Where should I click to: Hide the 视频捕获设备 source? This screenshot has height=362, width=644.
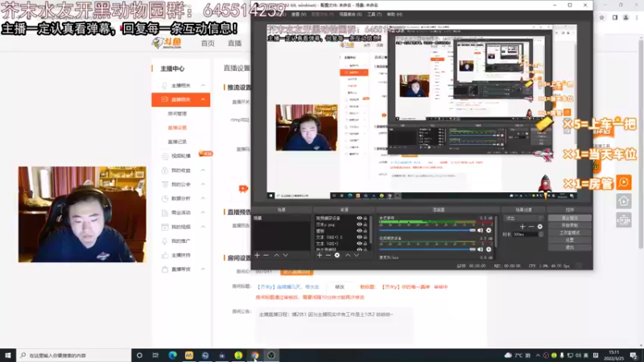click(x=359, y=218)
